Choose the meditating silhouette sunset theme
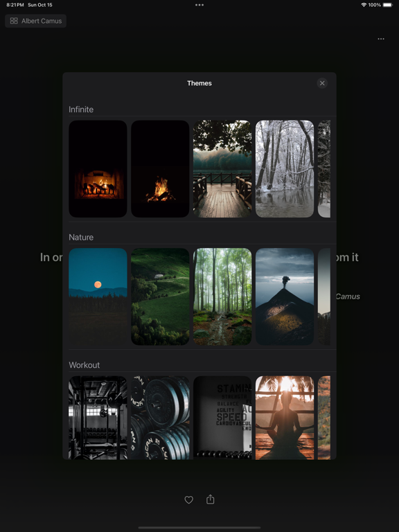This screenshot has height=532, width=399. [285, 418]
